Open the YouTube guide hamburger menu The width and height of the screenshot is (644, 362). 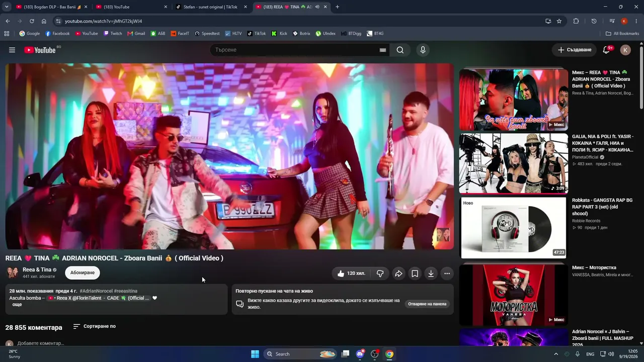click(12, 50)
